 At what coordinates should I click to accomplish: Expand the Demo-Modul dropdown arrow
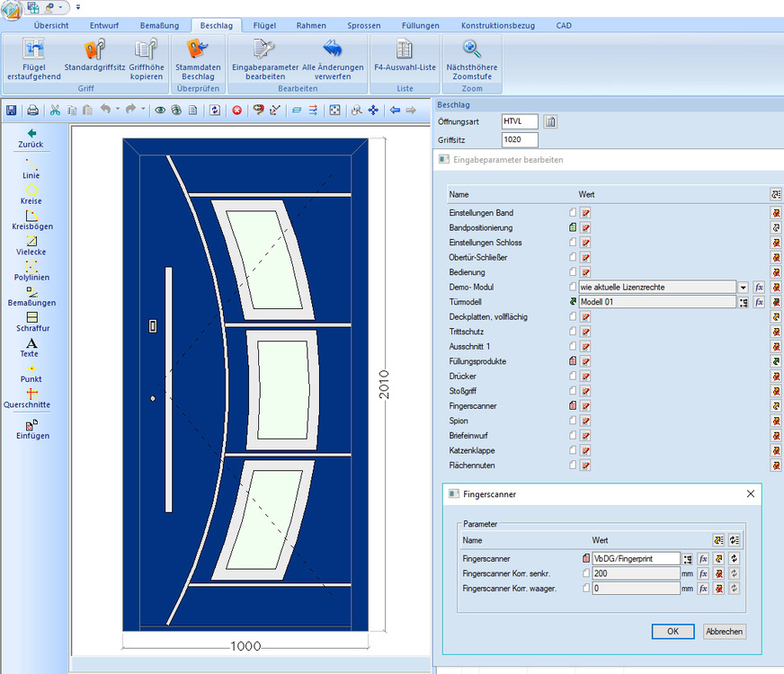743,288
